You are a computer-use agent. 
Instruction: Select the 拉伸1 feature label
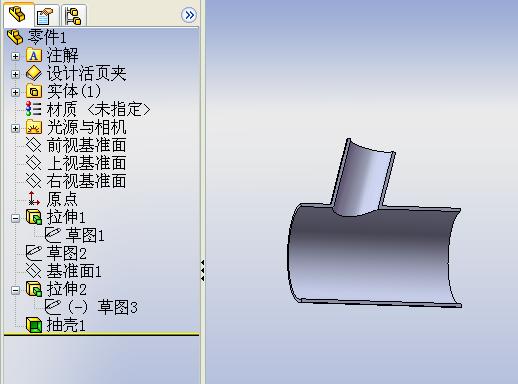pyautogui.click(x=66, y=217)
